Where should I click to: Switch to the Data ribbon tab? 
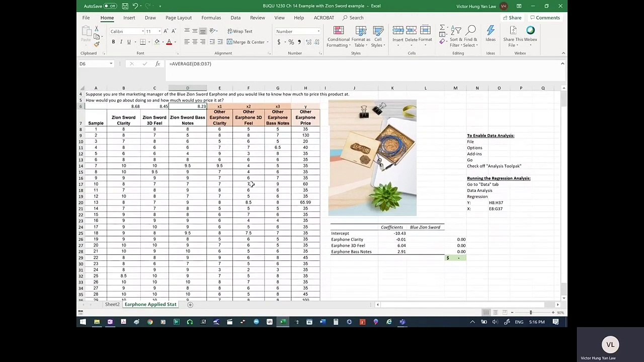(x=235, y=18)
